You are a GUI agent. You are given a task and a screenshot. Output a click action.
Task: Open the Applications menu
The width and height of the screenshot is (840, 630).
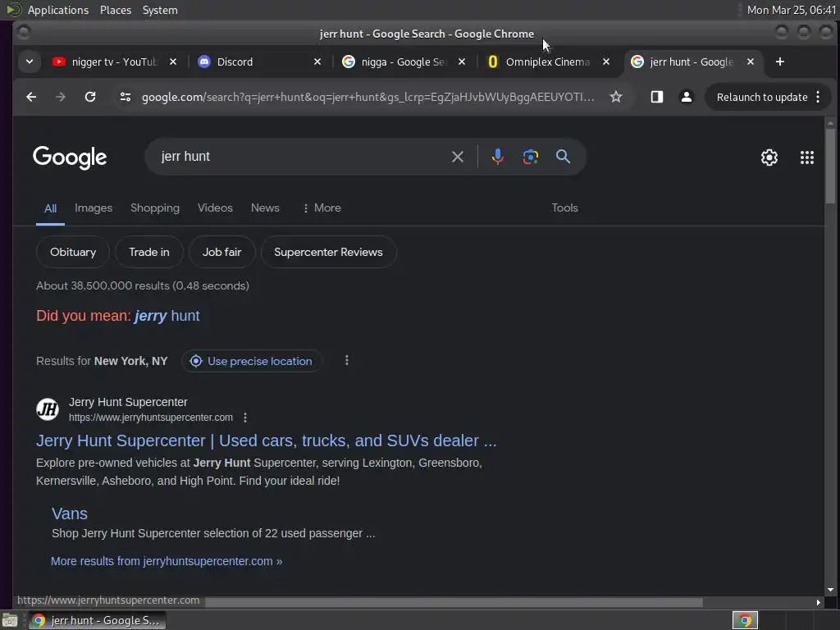(x=58, y=10)
